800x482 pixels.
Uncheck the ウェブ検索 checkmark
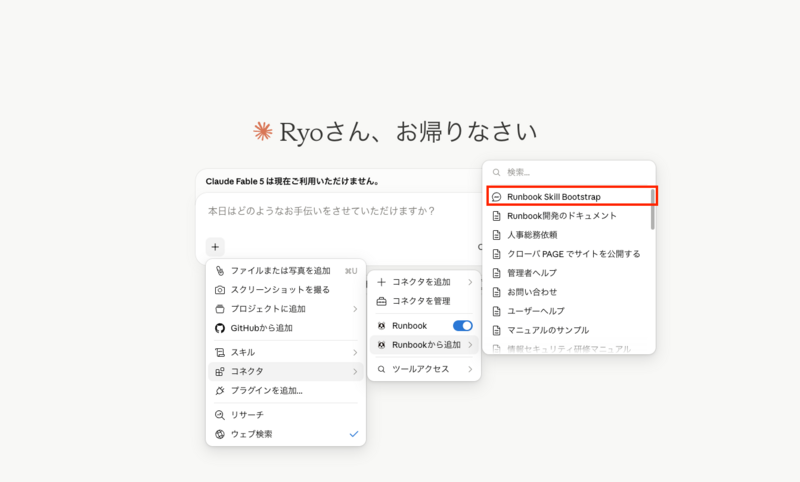coord(354,434)
